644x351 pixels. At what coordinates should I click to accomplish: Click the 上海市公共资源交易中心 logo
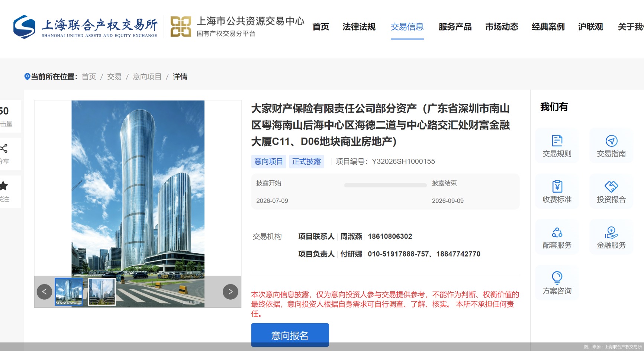[x=237, y=27]
